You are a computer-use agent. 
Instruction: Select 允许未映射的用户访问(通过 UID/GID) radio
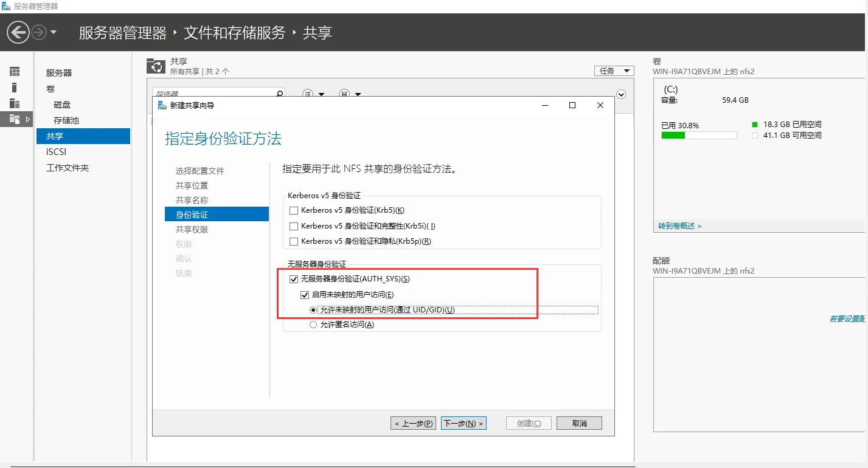tap(314, 310)
